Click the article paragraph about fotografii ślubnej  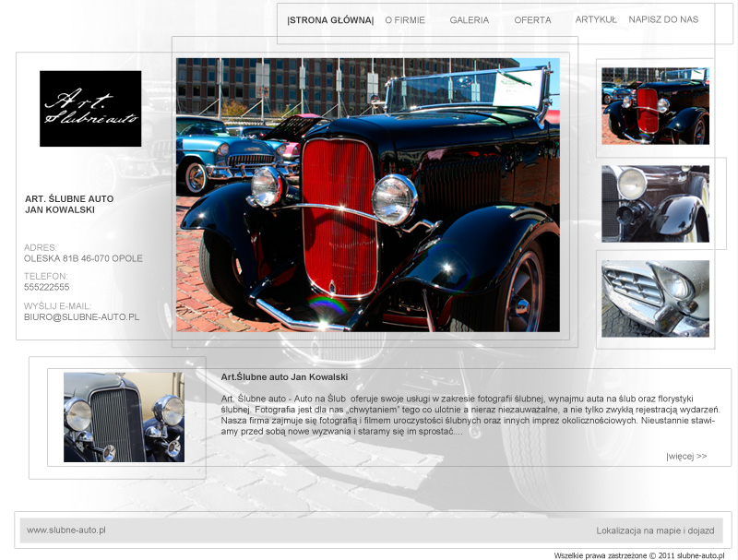470,415
